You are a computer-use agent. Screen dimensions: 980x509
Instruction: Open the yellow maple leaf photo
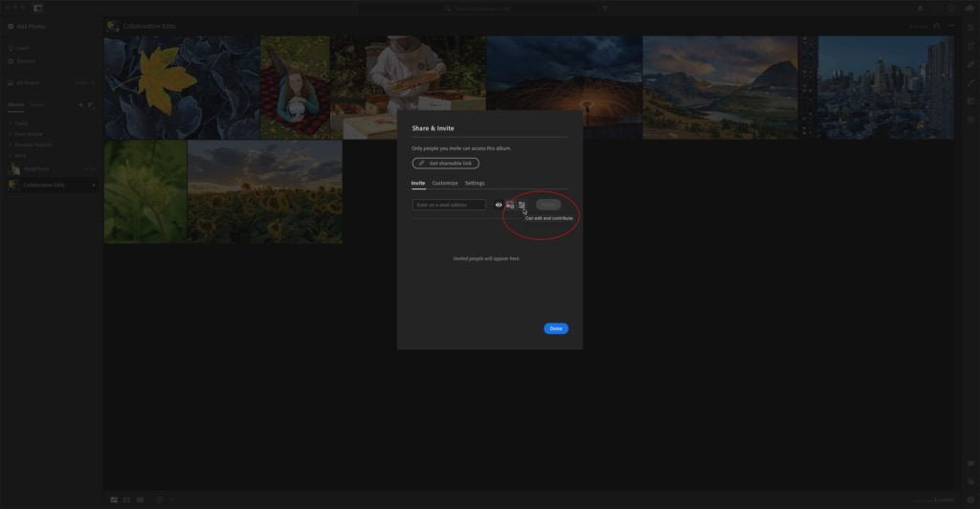click(182, 87)
